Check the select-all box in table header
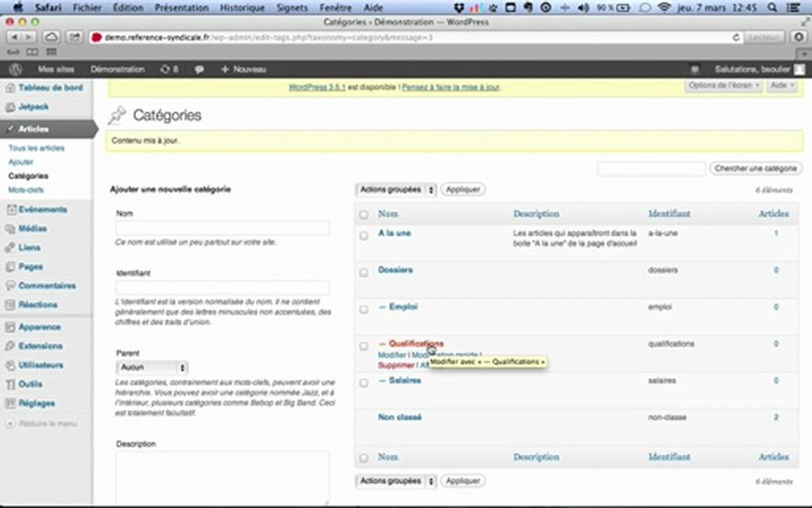Image resolution: width=812 pixels, height=508 pixels. tap(364, 214)
